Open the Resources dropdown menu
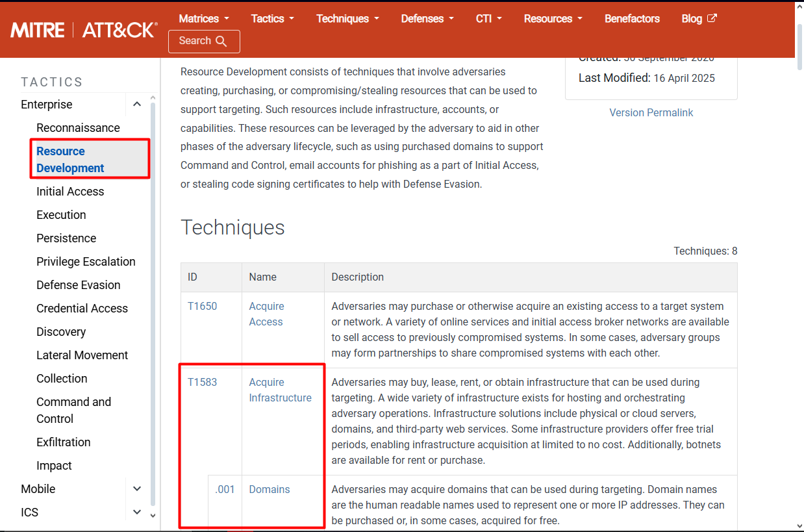This screenshot has height=532, width=804. pyautogui.click(x=553, y=18)
